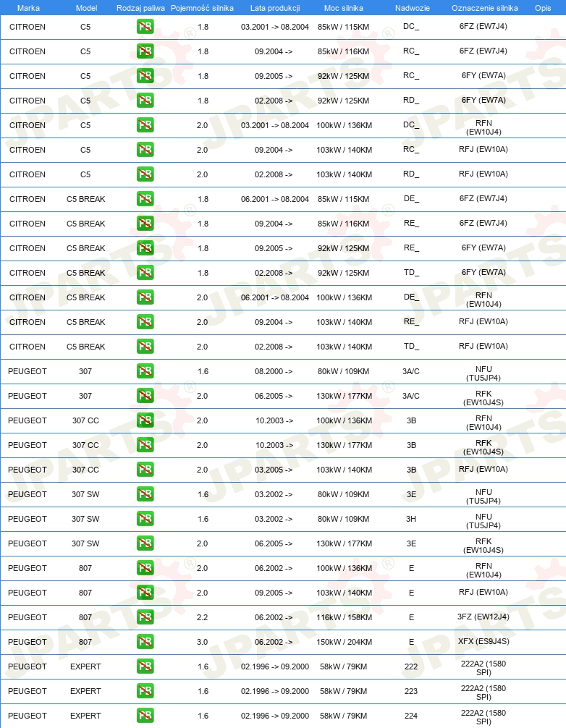566x728 pixels.
Task: Select RD_ body cell in C5 1.8 row
Action: (x=411, y=100)
